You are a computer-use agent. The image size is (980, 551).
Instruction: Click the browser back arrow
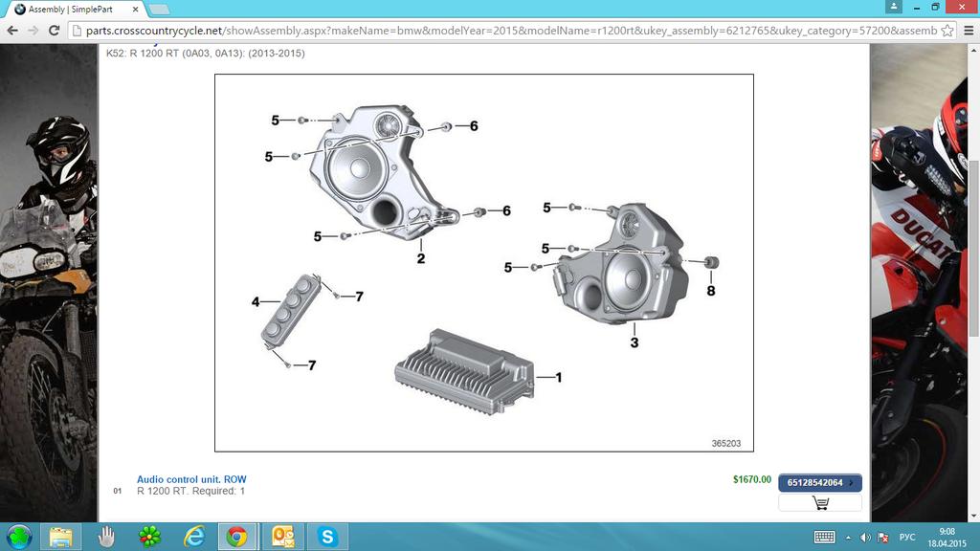(13, 31)
